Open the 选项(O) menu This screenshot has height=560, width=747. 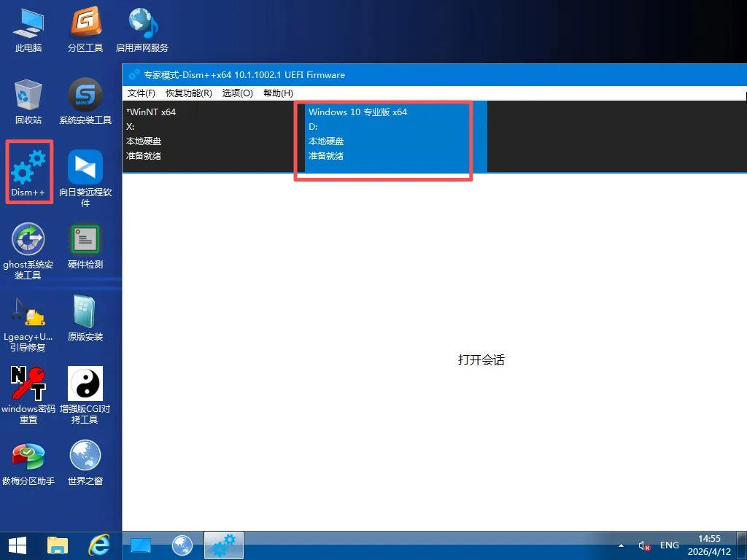[x=237, y=93]
